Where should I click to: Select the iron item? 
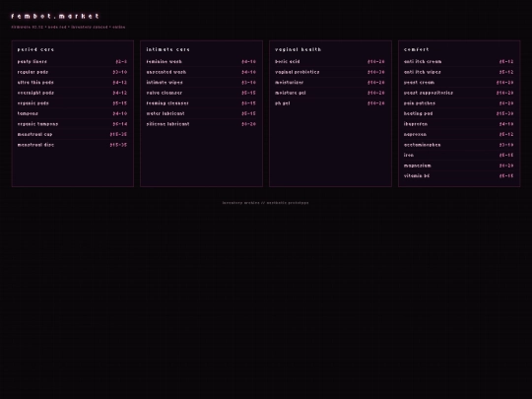(459, 155)
